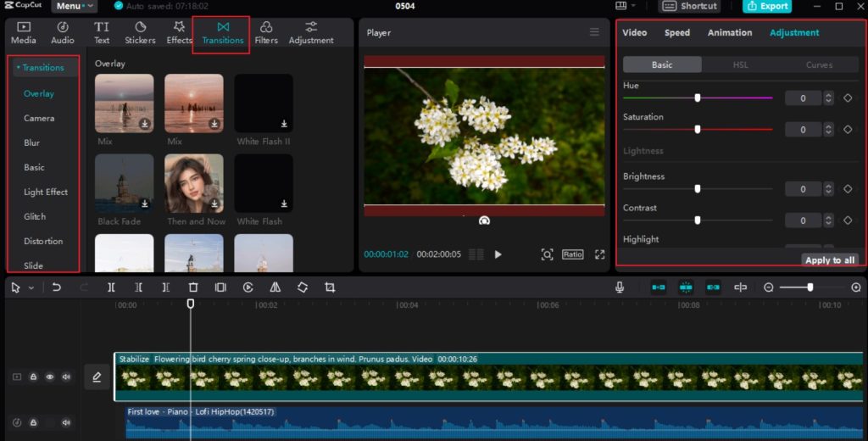
Task: Click the microphone record voiceover icon
Action: 620,287
